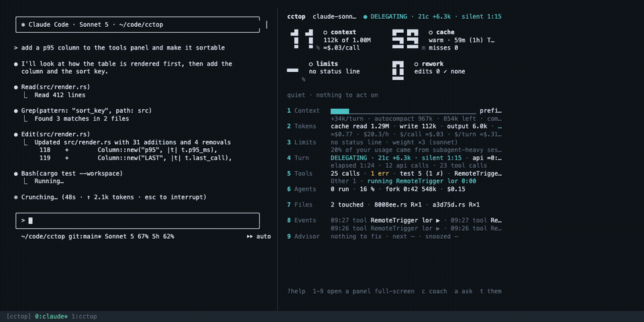Click '1–9 open a panel full-screen' hint
644x322 pixels.
[x=364, y=291]
